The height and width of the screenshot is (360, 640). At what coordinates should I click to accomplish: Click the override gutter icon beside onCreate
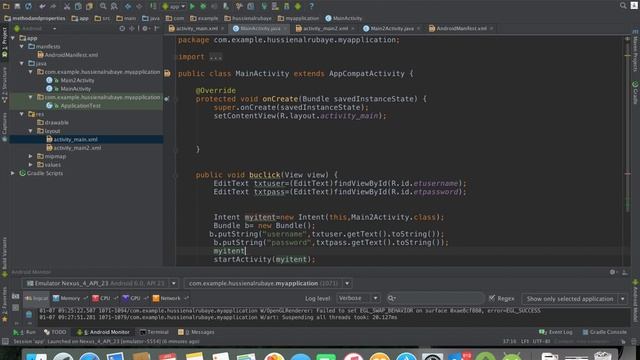click(167, 99)
